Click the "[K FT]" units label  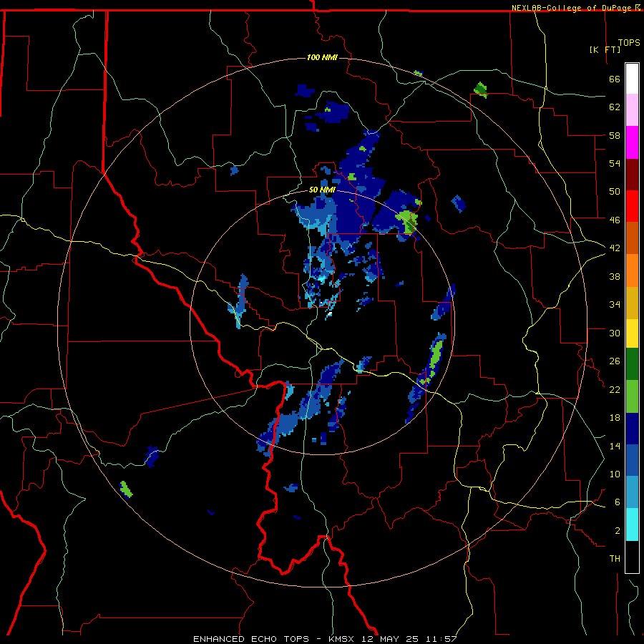tap(605, 49)
